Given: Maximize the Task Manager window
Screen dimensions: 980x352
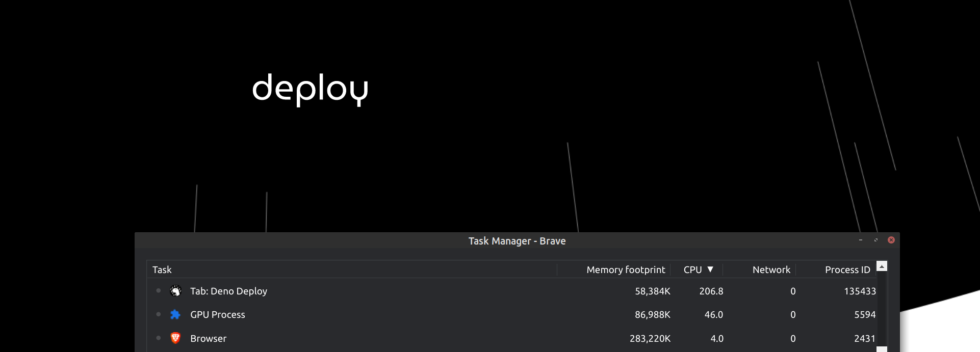Looking at the screenshot, I should pos(876,240).
